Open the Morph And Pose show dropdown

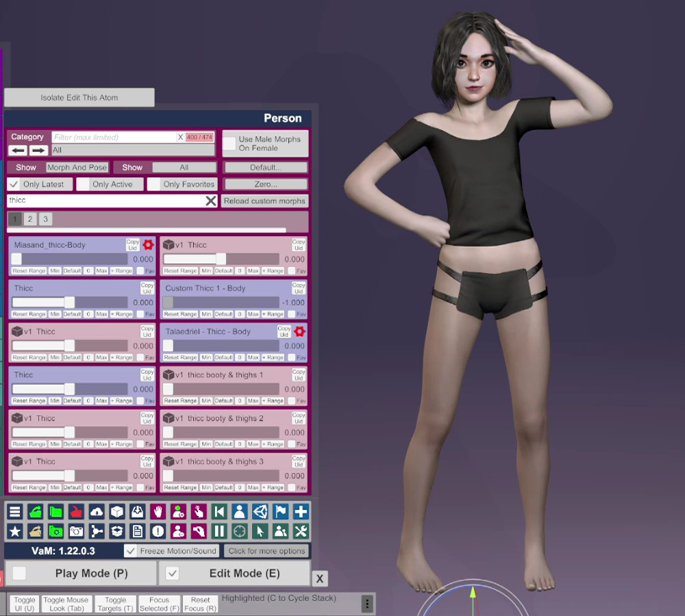point(77,167)
